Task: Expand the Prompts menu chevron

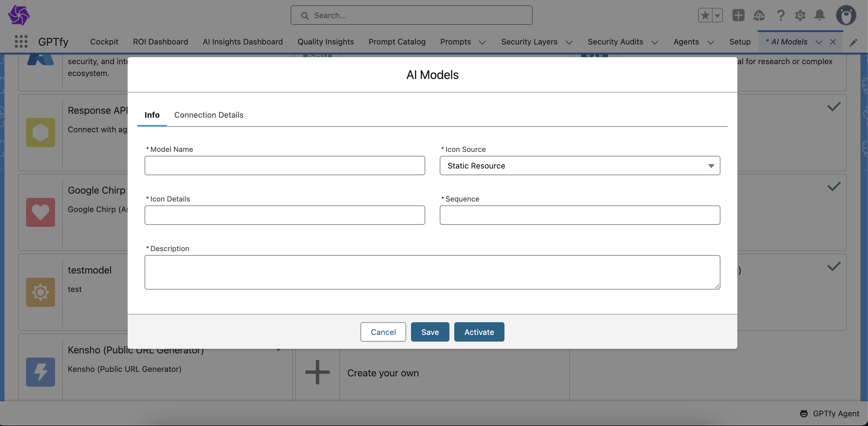Action: pyautogui.click(x=482, y=42)
